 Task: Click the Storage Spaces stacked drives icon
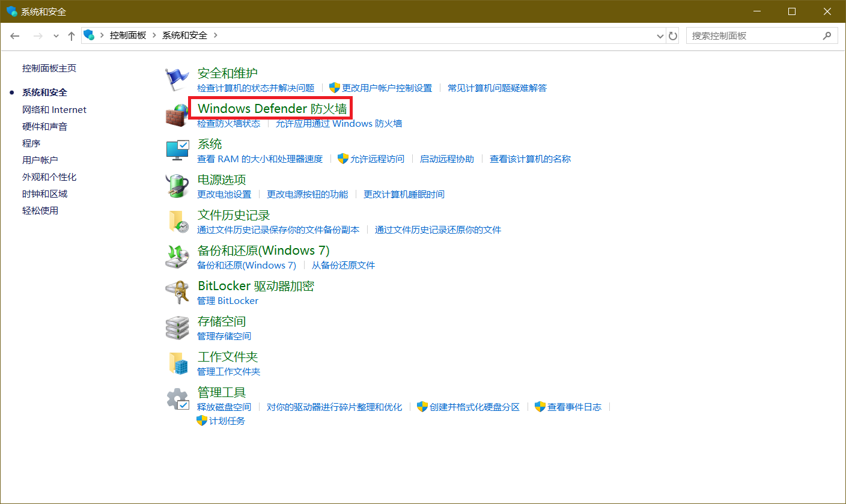(177, 327)
